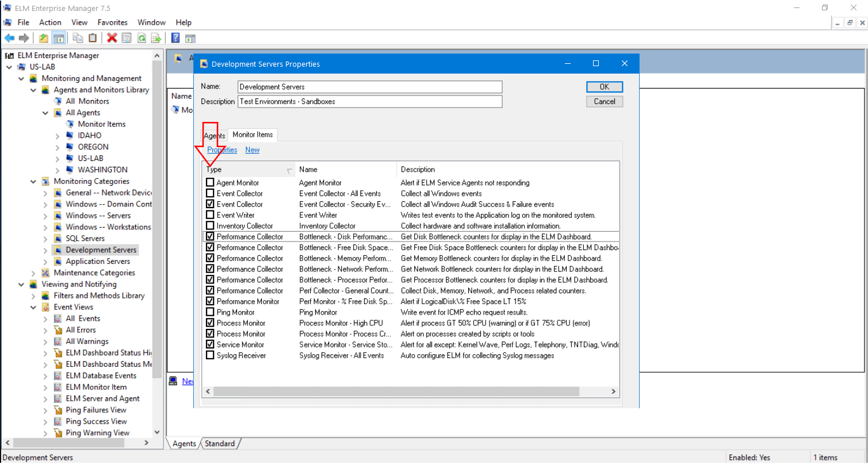Check the Agent Monitor checkbox
Image resolution: width=868 pixels, height=464 pixels.
[x=210, y=182]
